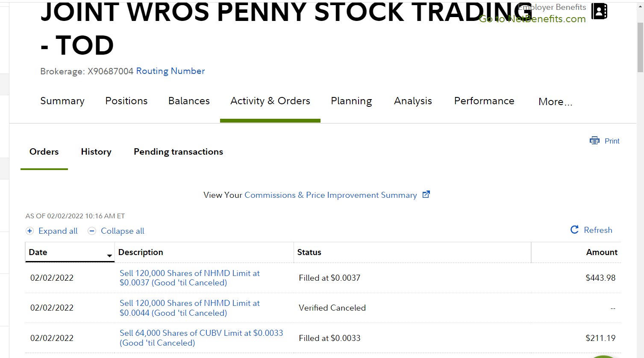Open Commissions & Price Improvement Summary link

pyautogui.click(x=330, y=195)
